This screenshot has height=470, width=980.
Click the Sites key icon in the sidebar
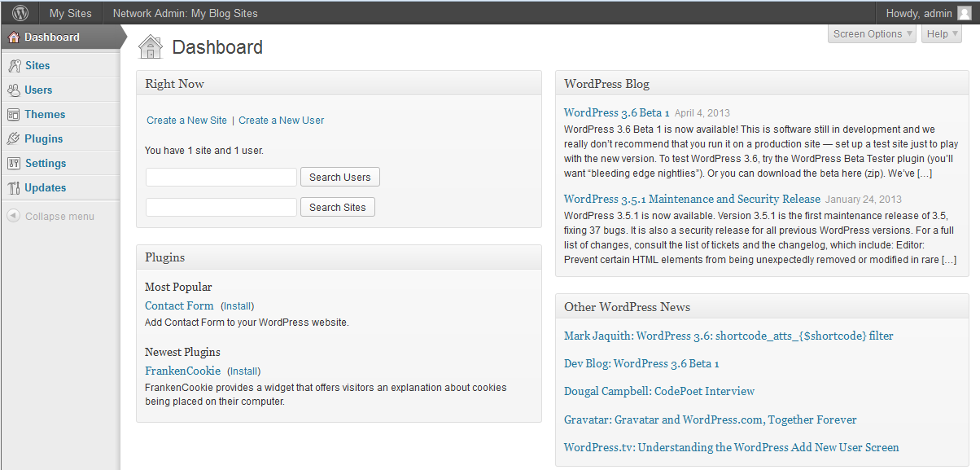click(14, 66)
